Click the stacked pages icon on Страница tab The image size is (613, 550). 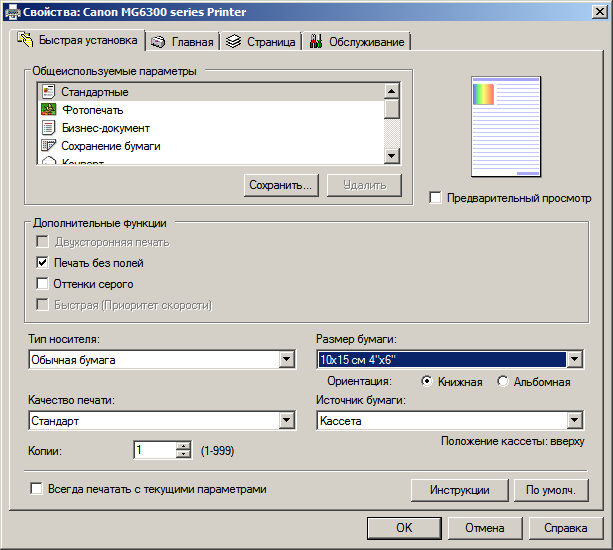(233, 41)
